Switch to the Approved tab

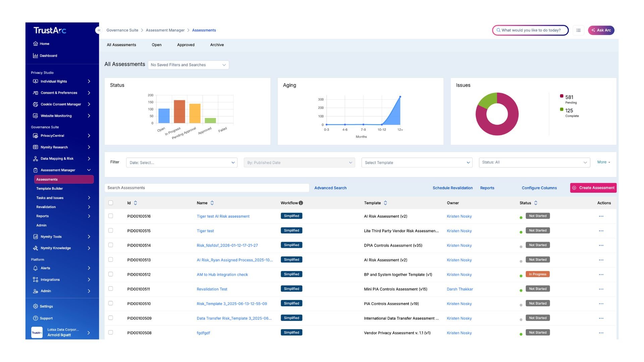(x=185, y=45)
